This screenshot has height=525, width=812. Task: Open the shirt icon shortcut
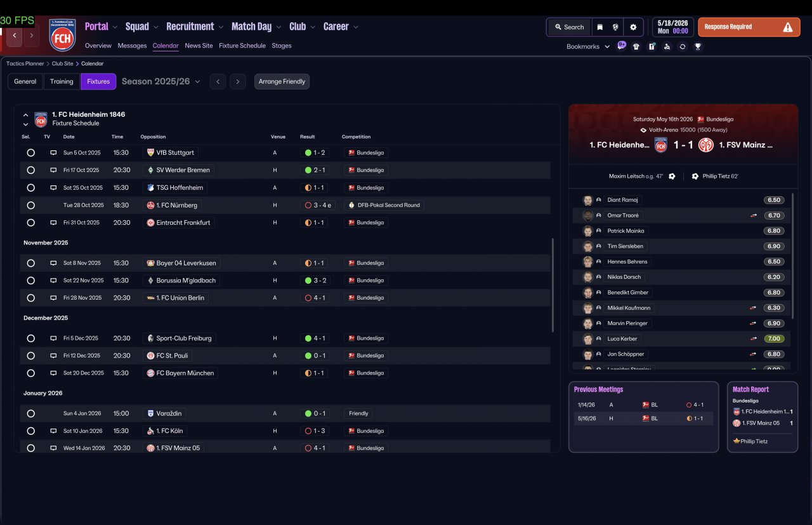click(x=636, y=46)
